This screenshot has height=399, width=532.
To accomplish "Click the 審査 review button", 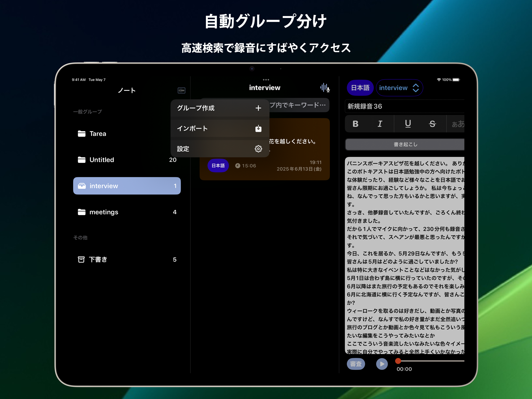I will (356, 364).
